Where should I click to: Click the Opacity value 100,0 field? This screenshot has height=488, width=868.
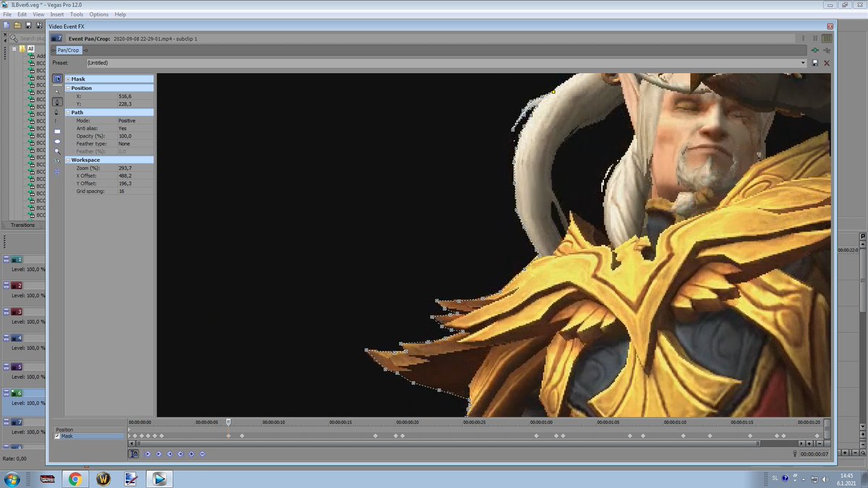pos(135,136)
